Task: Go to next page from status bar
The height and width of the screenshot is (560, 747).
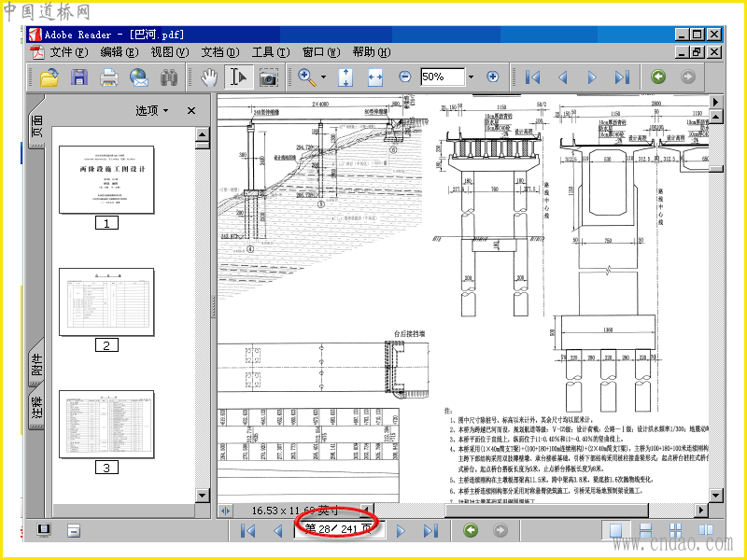Action: click(x=401, y=530)
